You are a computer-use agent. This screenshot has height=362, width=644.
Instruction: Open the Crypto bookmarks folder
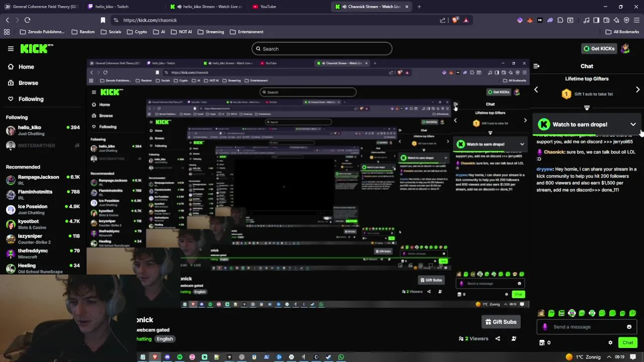tap(137, 32)
